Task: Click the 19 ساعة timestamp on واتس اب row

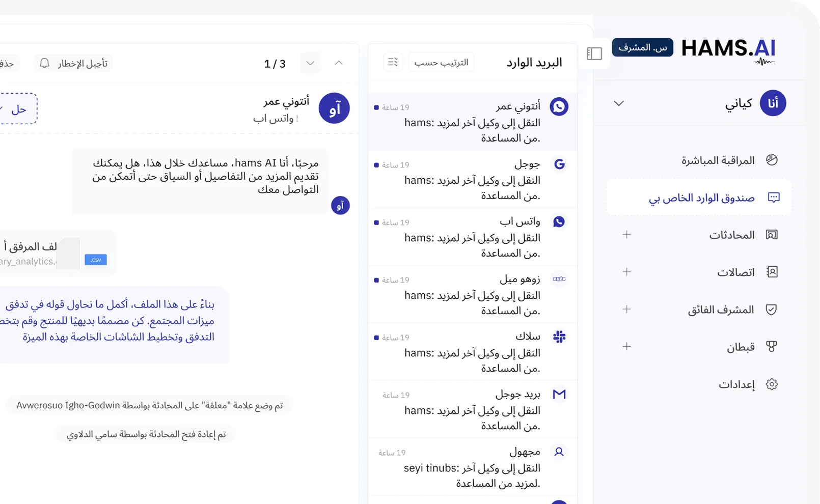Action: coord(395,222)
